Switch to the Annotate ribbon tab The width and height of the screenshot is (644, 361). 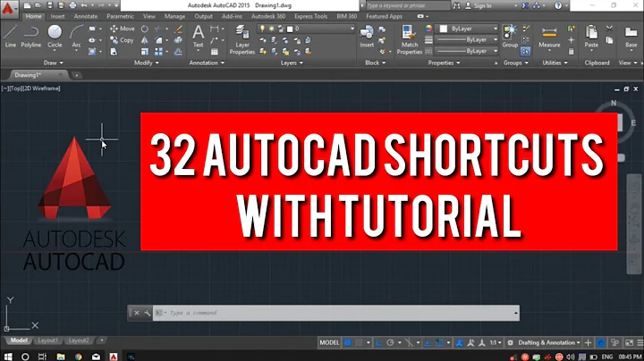coord(86,16)
